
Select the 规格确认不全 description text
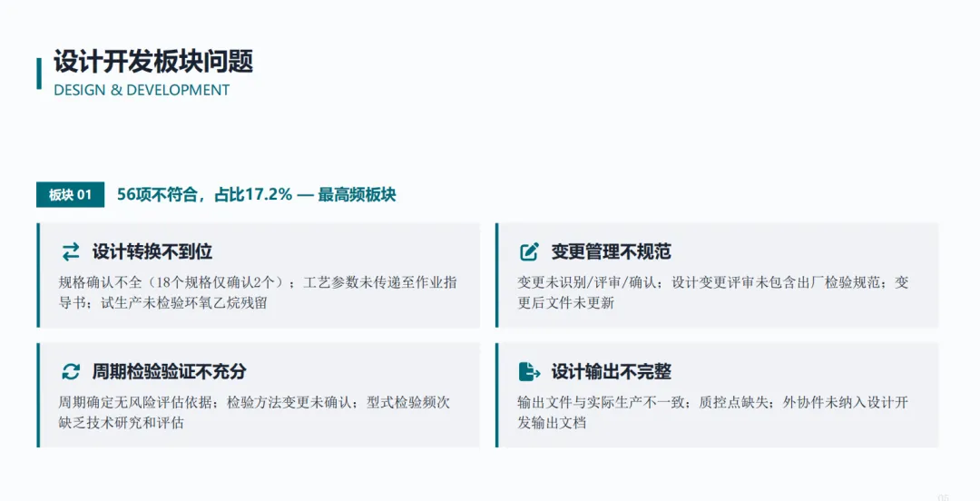(258, 292)
